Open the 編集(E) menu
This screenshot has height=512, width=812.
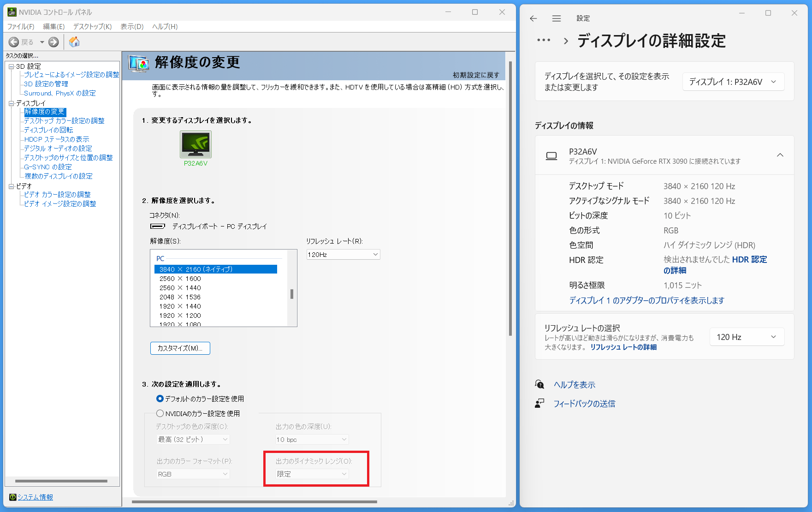[x=54, y=27]
